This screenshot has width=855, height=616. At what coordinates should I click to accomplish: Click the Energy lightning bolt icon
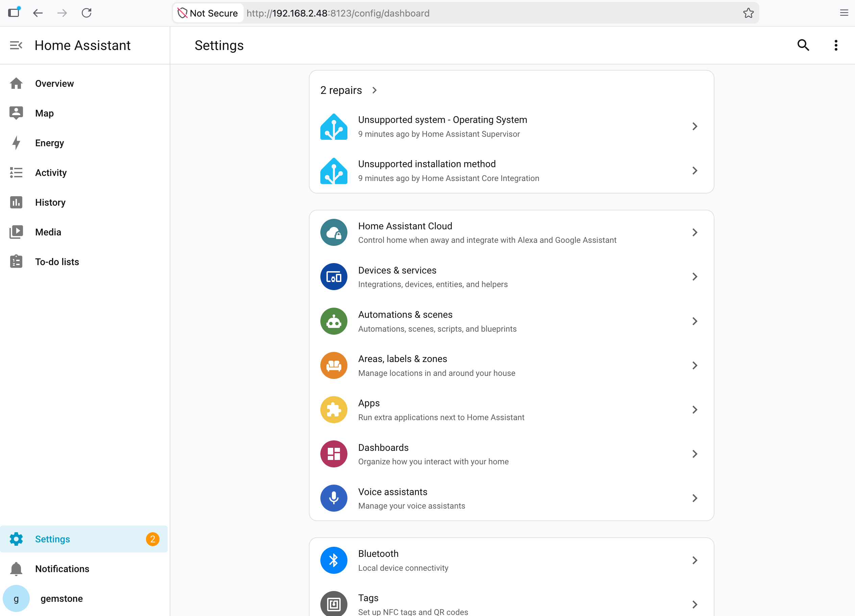pyautogui.click(x=16, y=143)
